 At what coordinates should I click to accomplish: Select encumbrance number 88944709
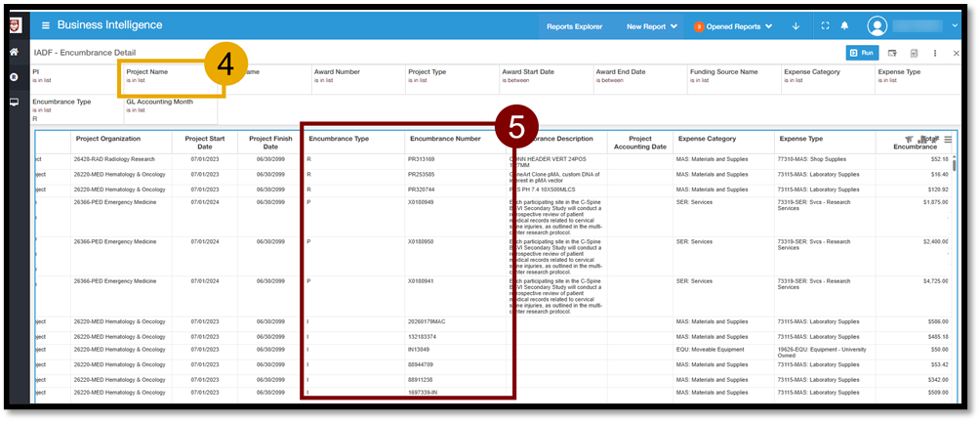click(420, 364)
